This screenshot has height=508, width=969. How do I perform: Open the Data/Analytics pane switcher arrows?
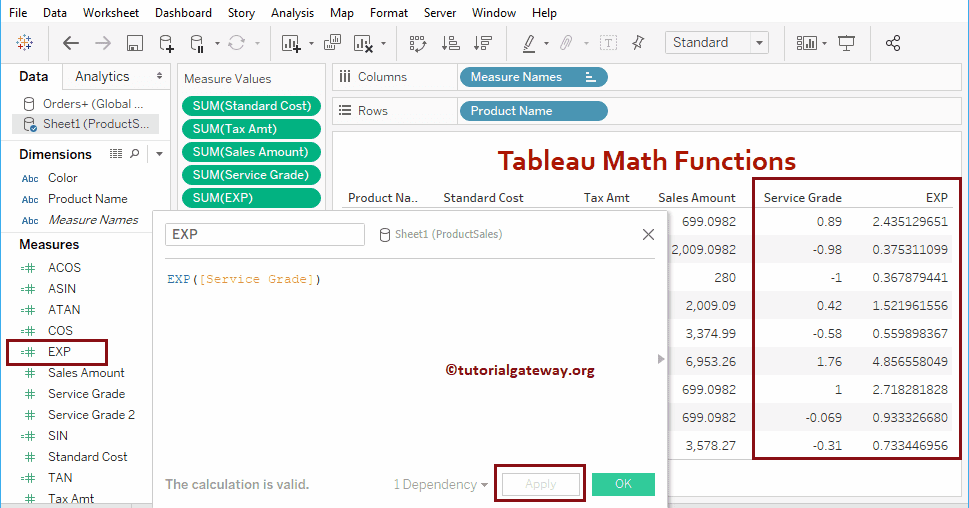click(x=159, y=76)
